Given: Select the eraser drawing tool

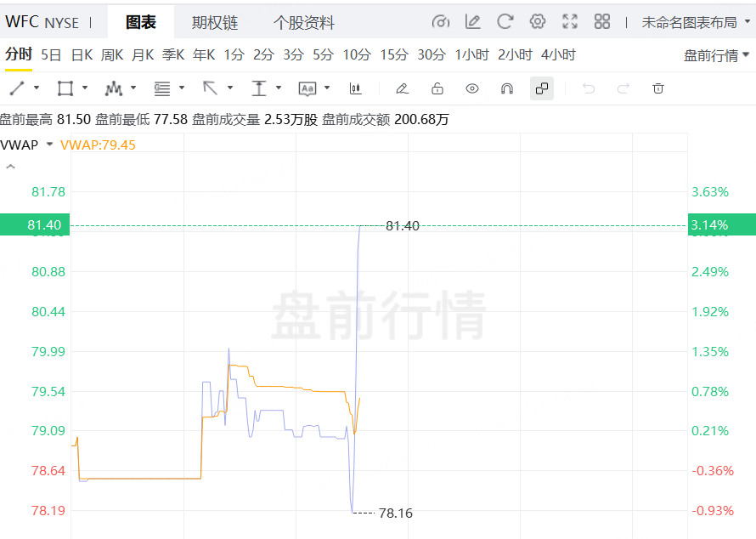Looking at the screenshot, I should click(x=402, y=88).
